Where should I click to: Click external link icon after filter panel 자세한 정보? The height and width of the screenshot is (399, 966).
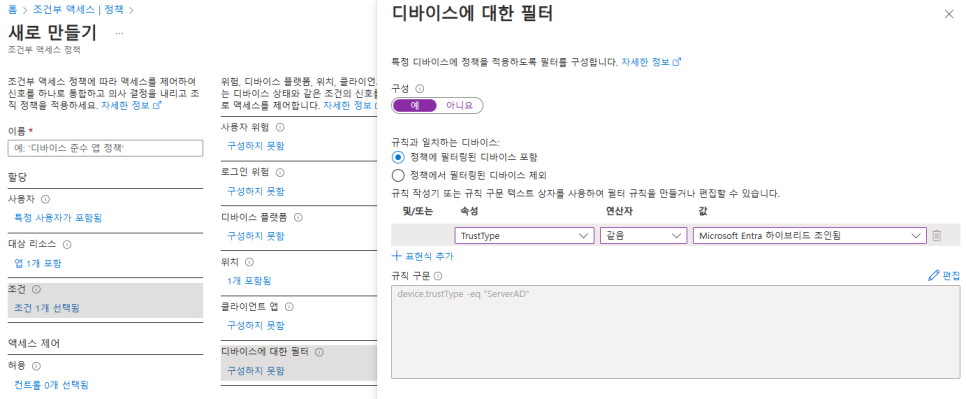point(677,62)
